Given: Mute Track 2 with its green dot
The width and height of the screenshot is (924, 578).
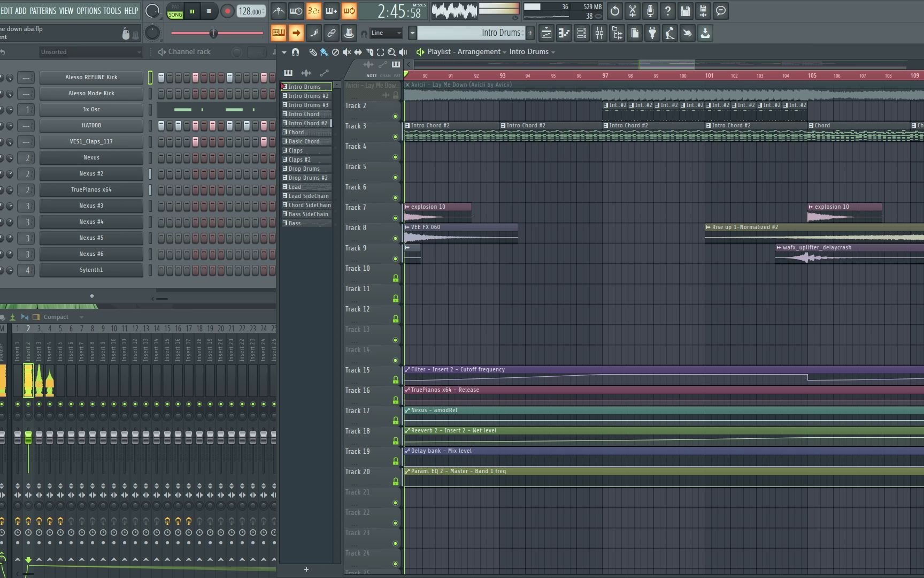Looking at the screenshot, I should 395,116.
